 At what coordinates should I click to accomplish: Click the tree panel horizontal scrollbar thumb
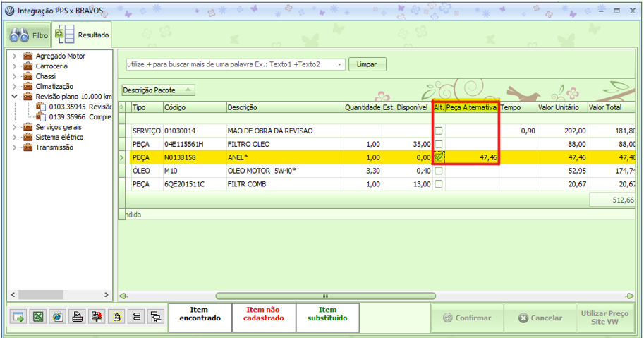(x=41, y=294)
